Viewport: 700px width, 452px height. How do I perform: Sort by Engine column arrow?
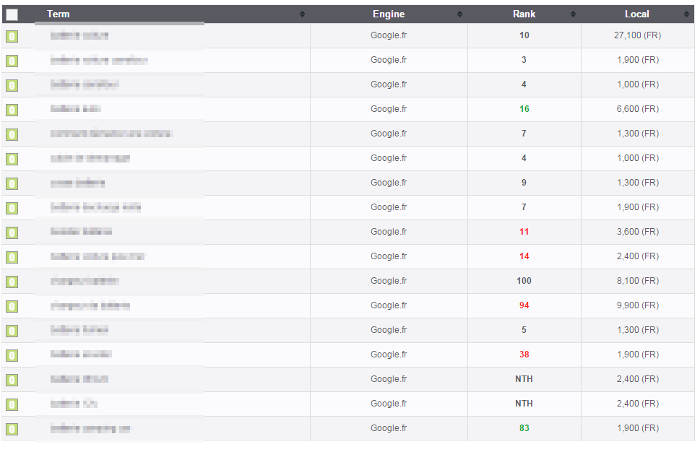click(x=460, y=14)
